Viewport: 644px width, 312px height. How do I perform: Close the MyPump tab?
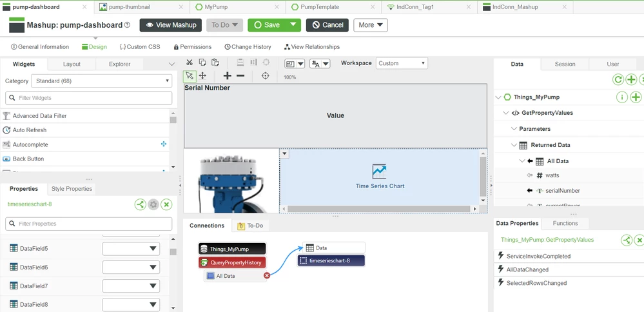(x=277, y=7)
